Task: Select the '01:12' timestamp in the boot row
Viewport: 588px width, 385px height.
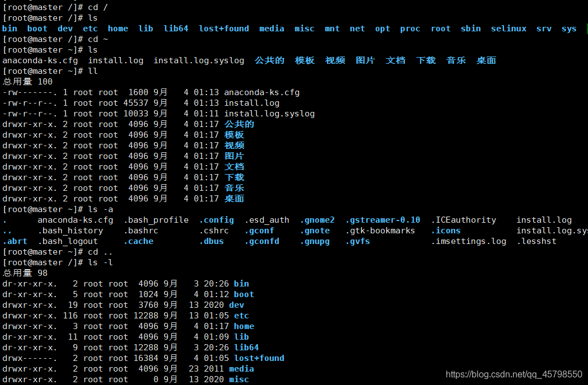Action: pos(216,294)
